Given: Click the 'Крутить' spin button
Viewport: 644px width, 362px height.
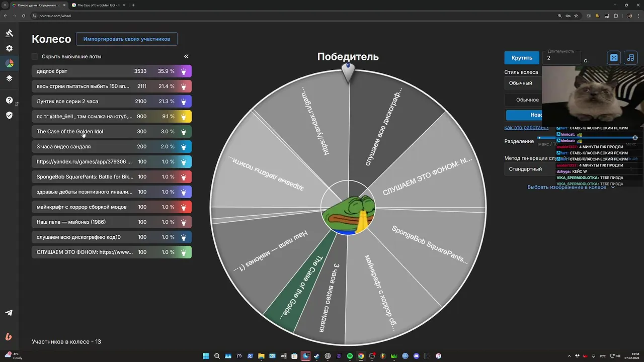Looking at the screenshot, I should [522, 58].
